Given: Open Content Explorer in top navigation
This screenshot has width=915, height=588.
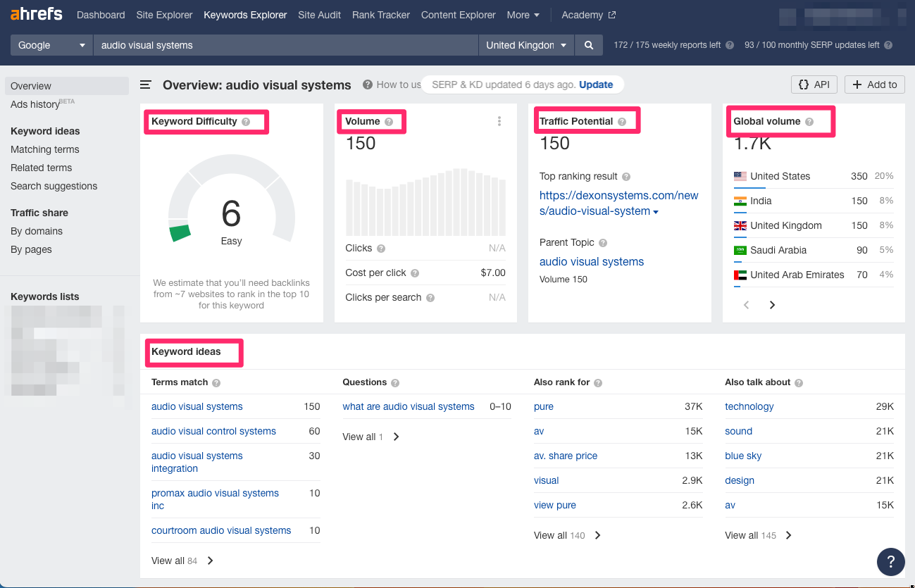Looking at the screenshot, I should coord(459,15).
